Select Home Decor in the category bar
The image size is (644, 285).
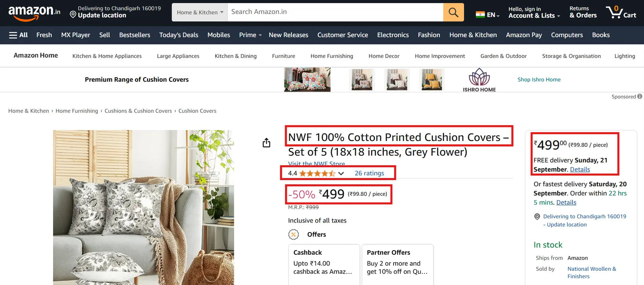click(384, 56)
